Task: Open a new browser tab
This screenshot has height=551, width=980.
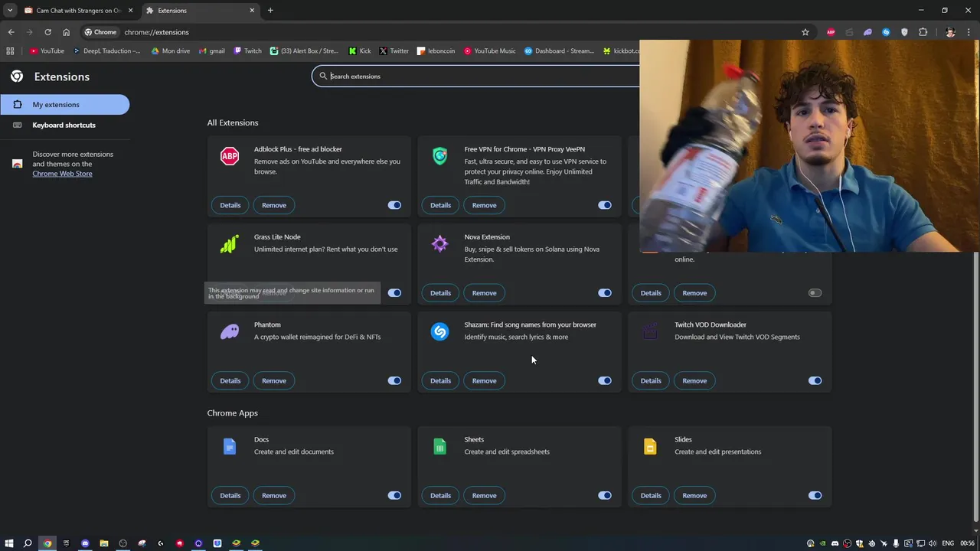Action: [x=270, y=11]
